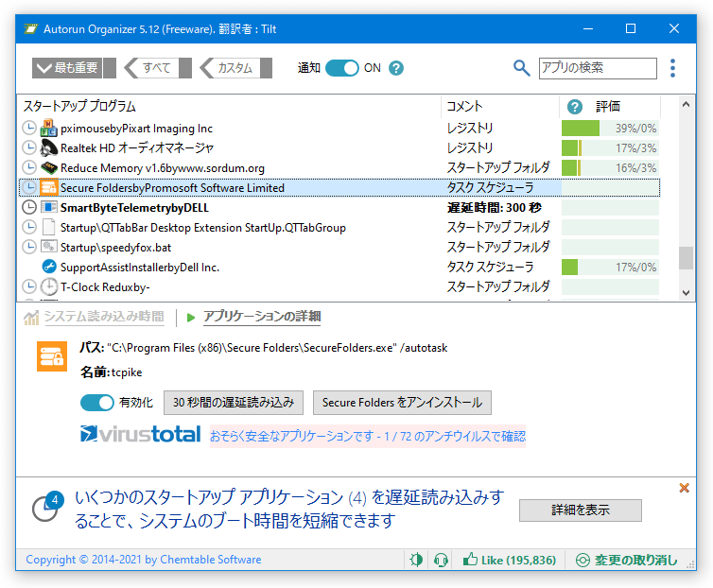
Task: Select Startup\QTTabBar Desktop Extension row
Action: (x=339, y=227)
